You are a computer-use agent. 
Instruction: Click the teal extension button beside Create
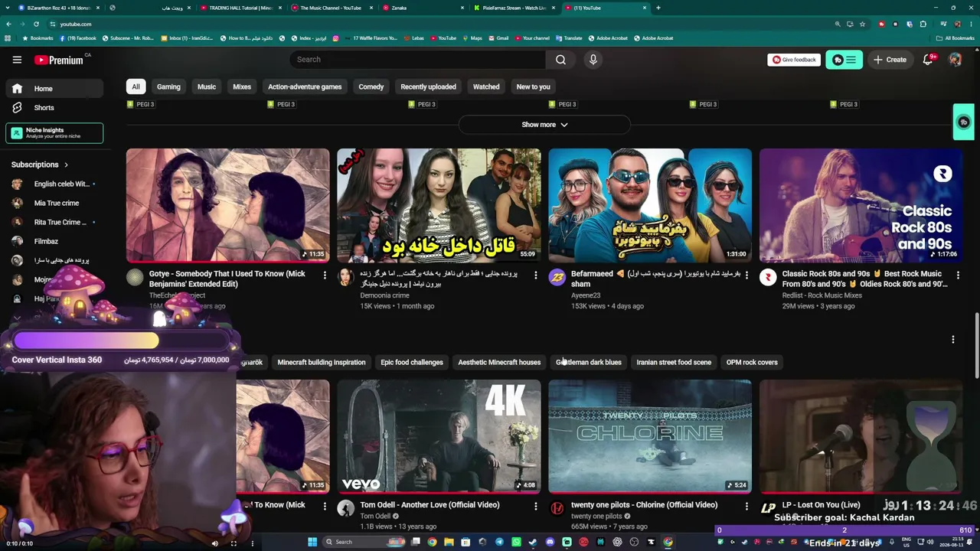(x=844, y=60)
